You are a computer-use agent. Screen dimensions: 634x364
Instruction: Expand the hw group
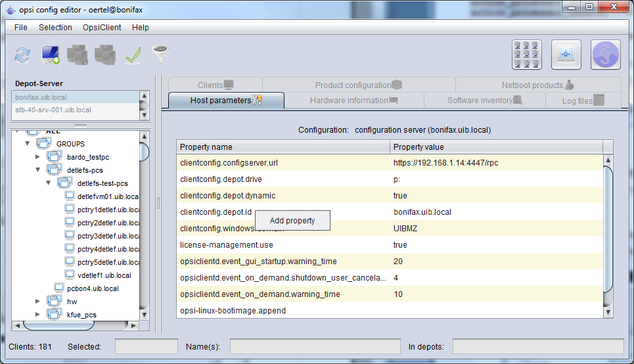[37, 302]
